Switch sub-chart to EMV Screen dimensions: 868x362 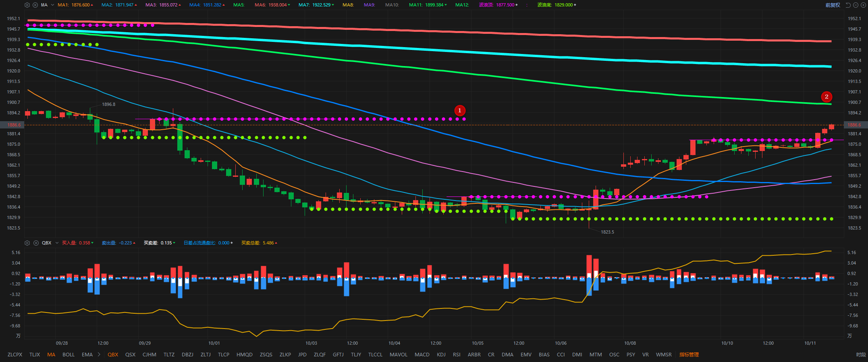pos(526,354)
